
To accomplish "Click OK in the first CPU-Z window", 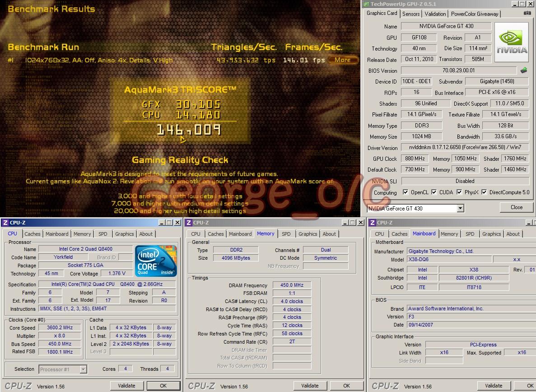I will point(163,386).
